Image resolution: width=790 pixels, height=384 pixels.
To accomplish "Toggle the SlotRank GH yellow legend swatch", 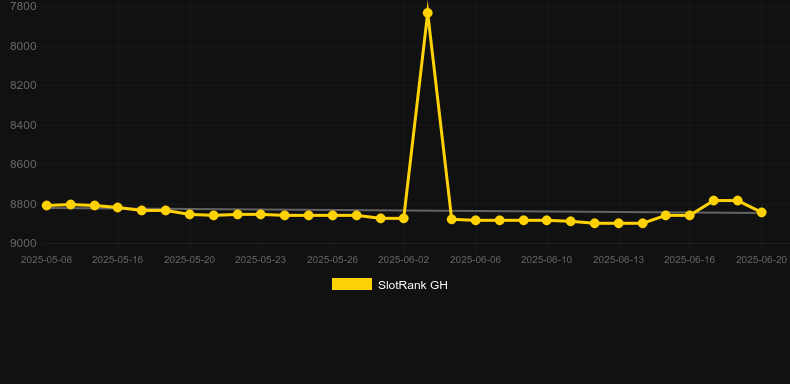I will point(352,284).
